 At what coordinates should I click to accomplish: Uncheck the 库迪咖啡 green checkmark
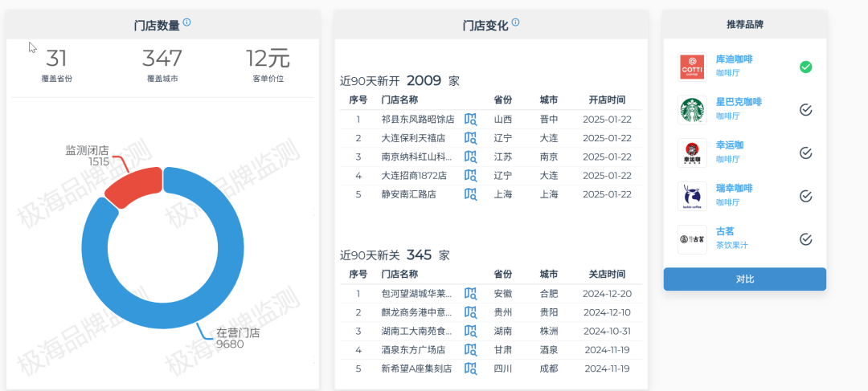pyautogui.click(x=805, y=67)
